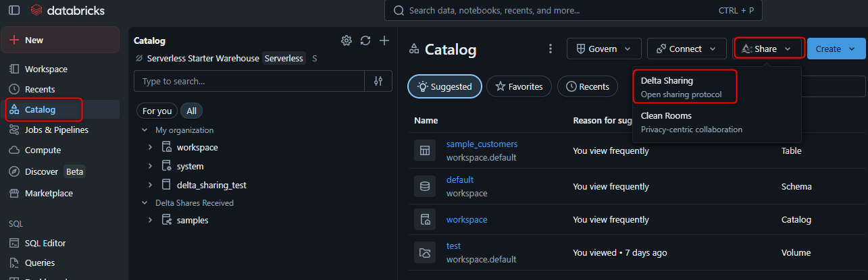The height and width of the screenshot is (280, 868).
Task: Click the Databricks logo
Action: 68,10
